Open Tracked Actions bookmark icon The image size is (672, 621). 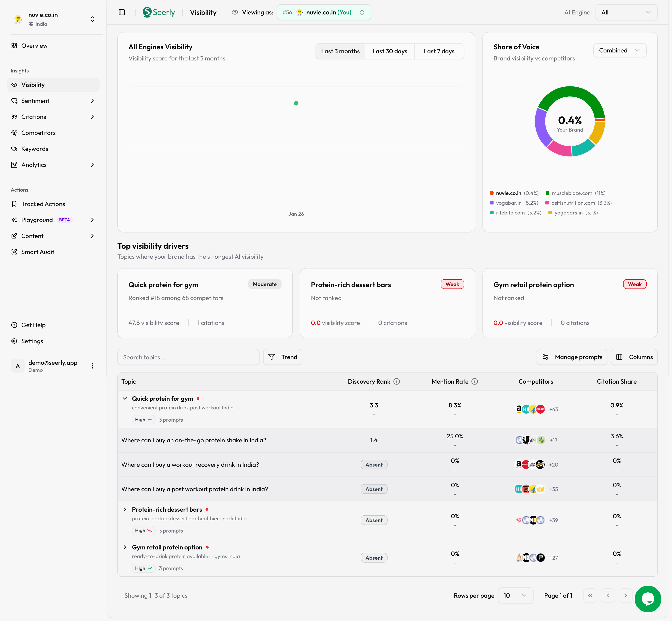point(14,204)
